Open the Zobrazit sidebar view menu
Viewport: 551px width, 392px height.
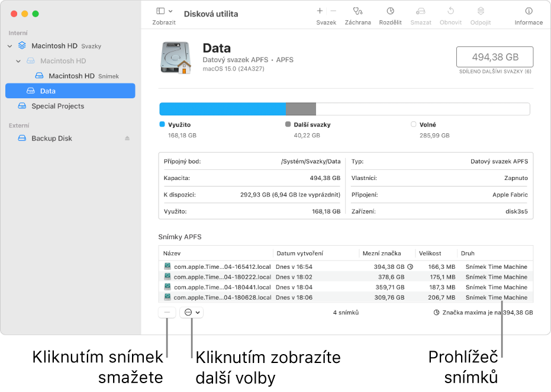[x=164, y=16]
